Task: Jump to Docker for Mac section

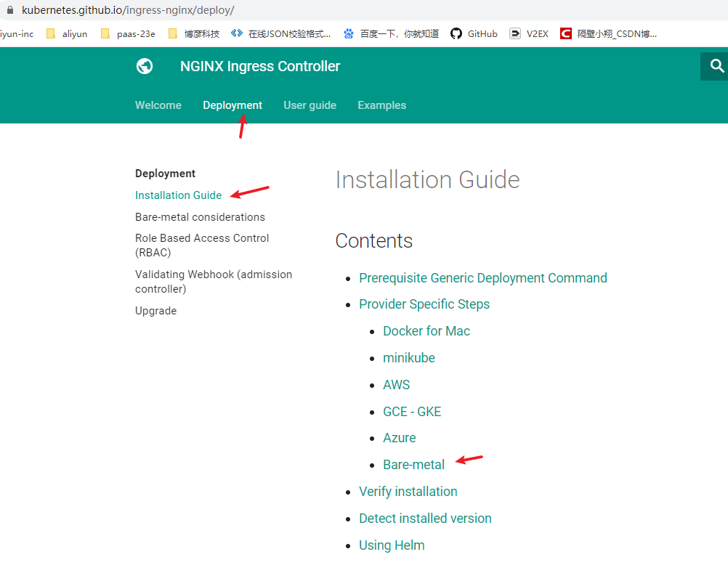Action: click(426, 331)
